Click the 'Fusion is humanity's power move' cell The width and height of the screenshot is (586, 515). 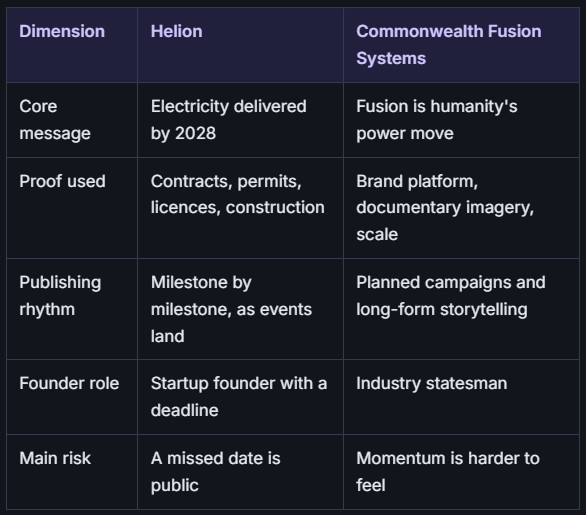461,120
